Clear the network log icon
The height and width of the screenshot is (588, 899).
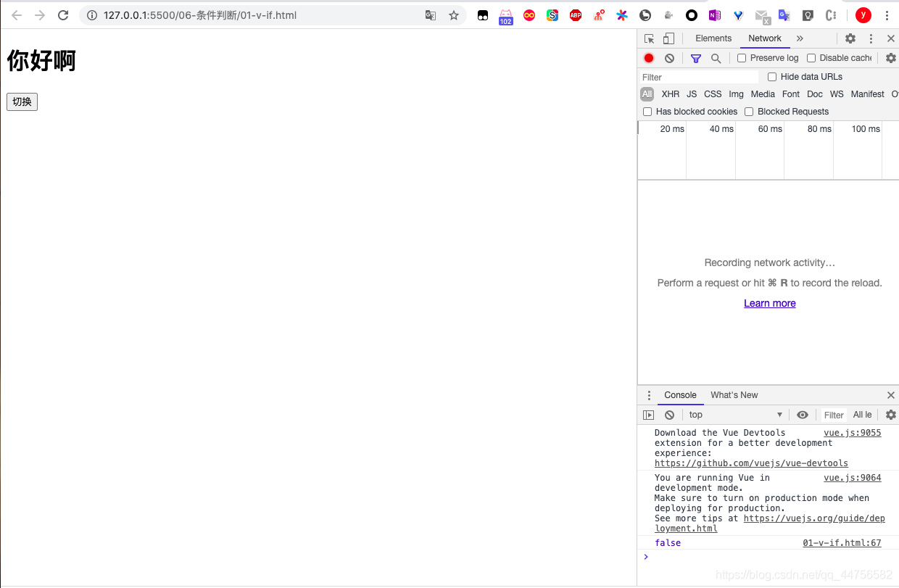669,58
